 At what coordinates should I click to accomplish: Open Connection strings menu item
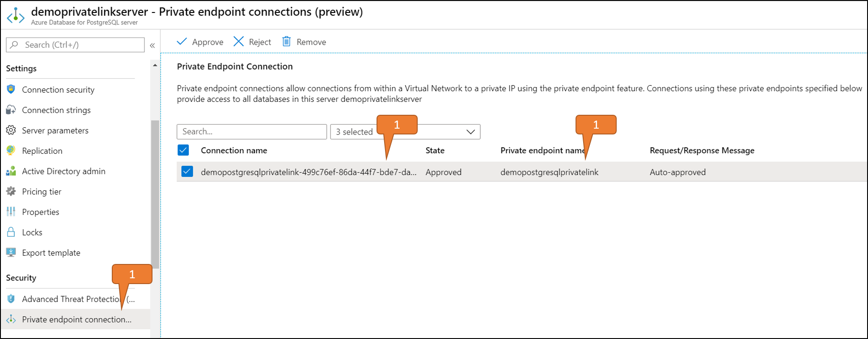[56, 110]
